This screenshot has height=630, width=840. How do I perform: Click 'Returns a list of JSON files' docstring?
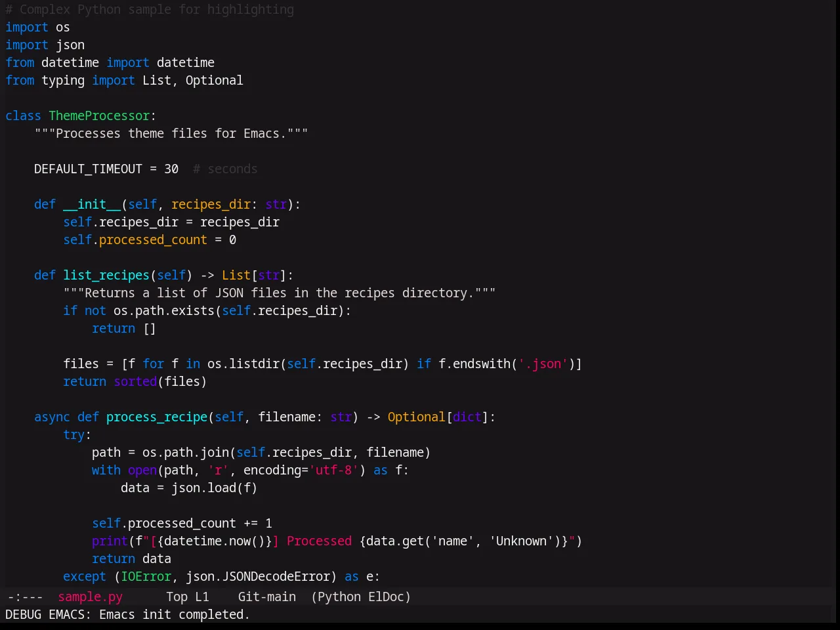point(280,293)
